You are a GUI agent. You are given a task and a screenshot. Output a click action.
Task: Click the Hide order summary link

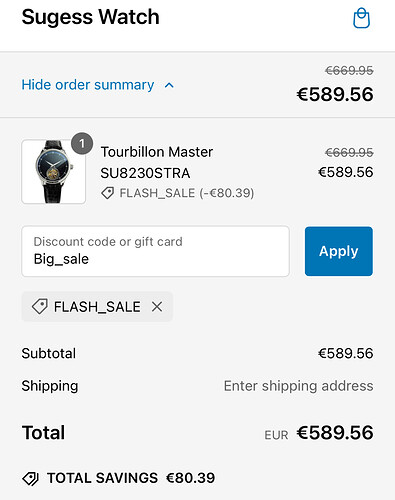[x=88, y=85]
